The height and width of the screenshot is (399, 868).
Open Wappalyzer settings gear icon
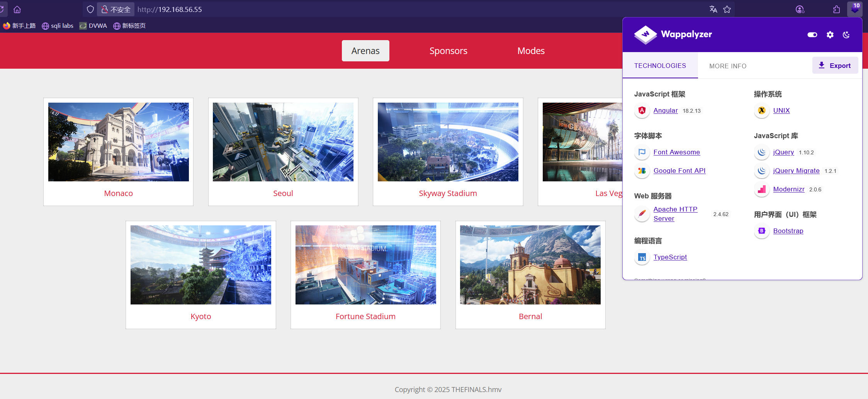point(830,35)
